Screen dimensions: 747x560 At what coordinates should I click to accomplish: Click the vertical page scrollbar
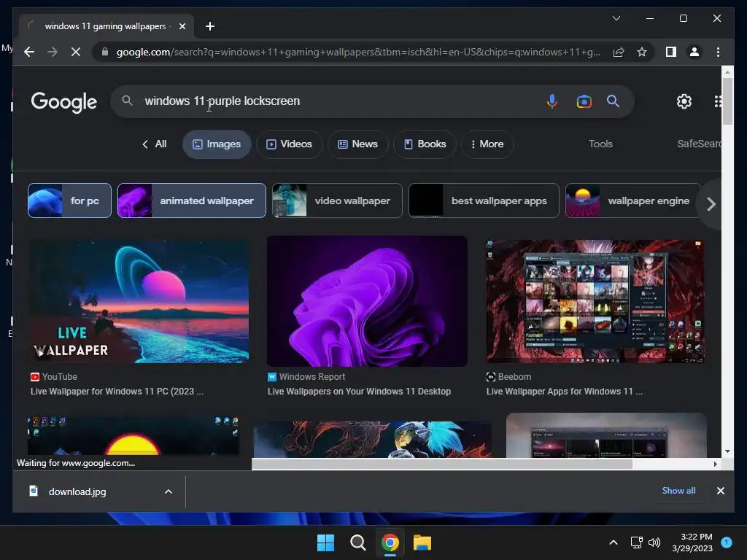point(727,102)
